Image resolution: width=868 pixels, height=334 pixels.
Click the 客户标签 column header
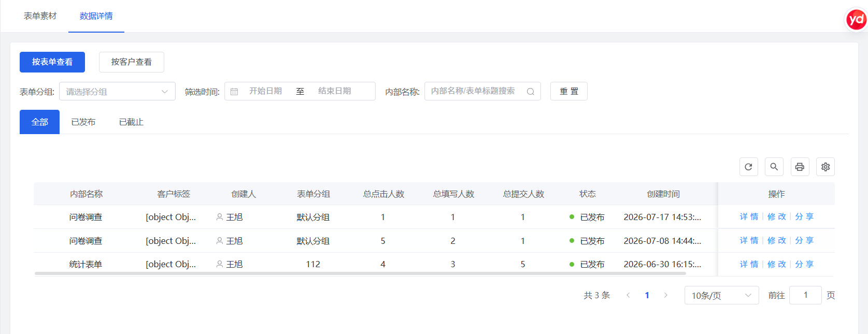(x=174, y=194)
